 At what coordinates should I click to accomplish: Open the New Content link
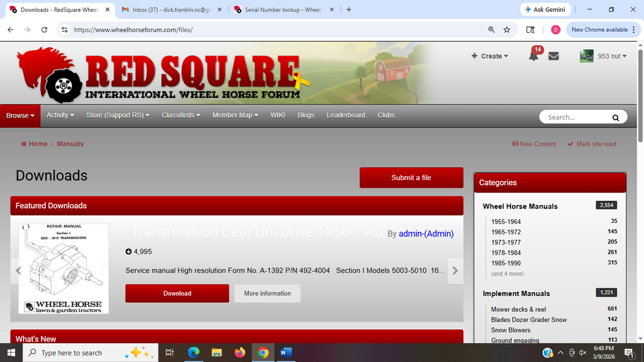click(534, 144)
